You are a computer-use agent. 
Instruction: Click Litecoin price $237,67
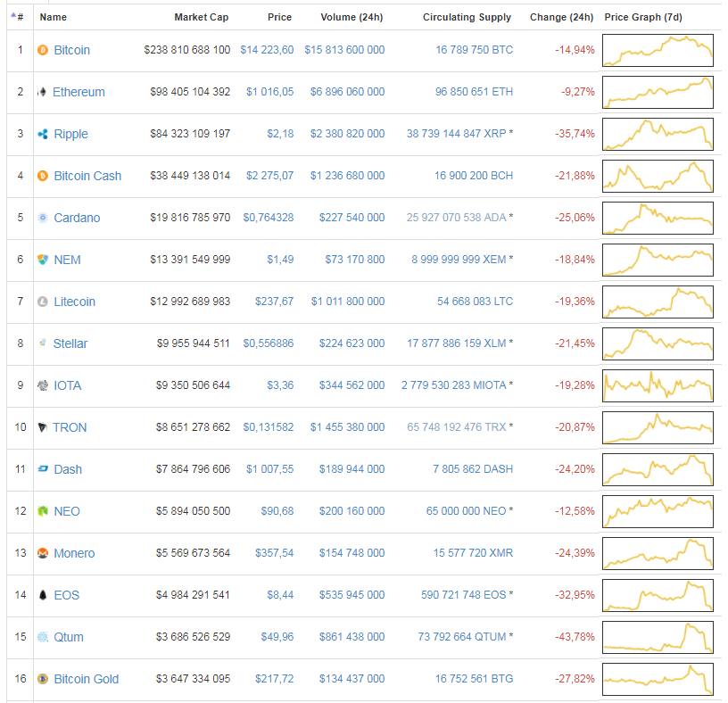(x=275, y=302)
